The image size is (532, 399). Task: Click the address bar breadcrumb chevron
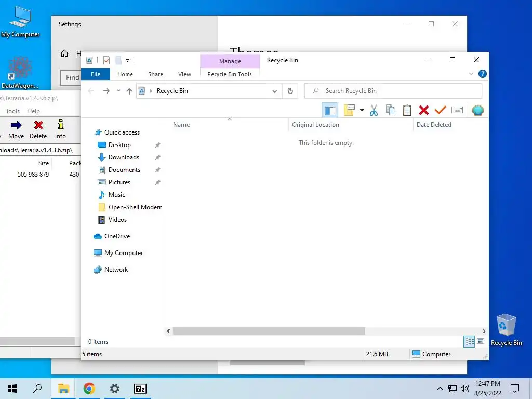point(151,91)
